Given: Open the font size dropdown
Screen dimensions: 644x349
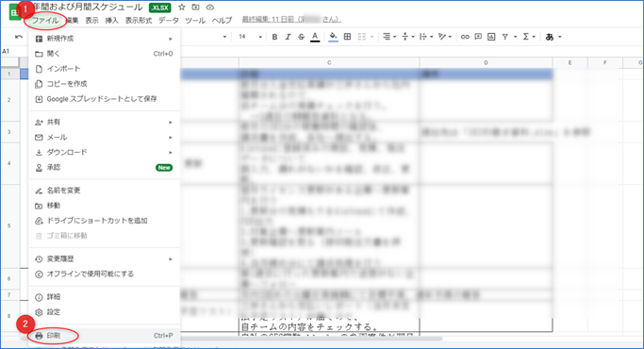Looking at the screenshot, I should (250, 37).
